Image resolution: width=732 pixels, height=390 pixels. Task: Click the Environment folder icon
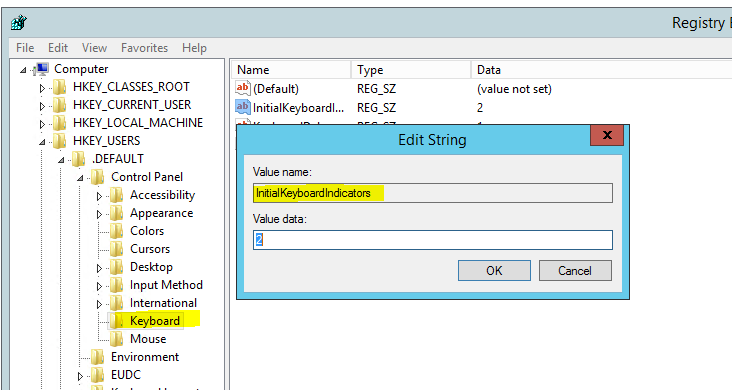tap(97, 357)
